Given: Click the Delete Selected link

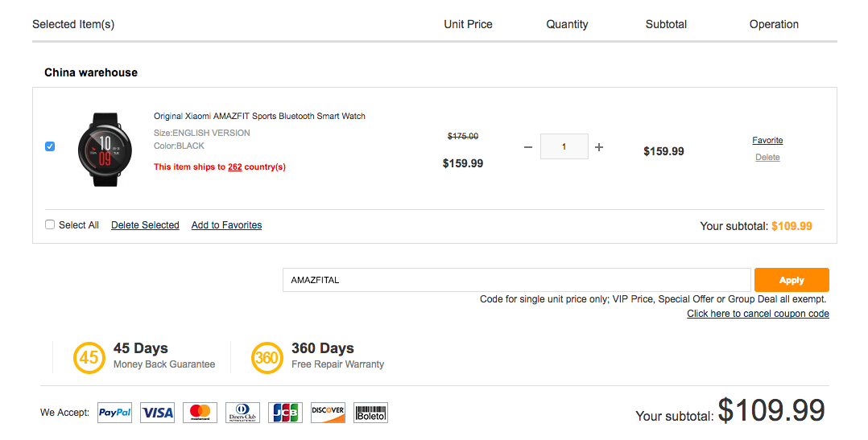Looking at the screenshot, I should tap(145, 225).
